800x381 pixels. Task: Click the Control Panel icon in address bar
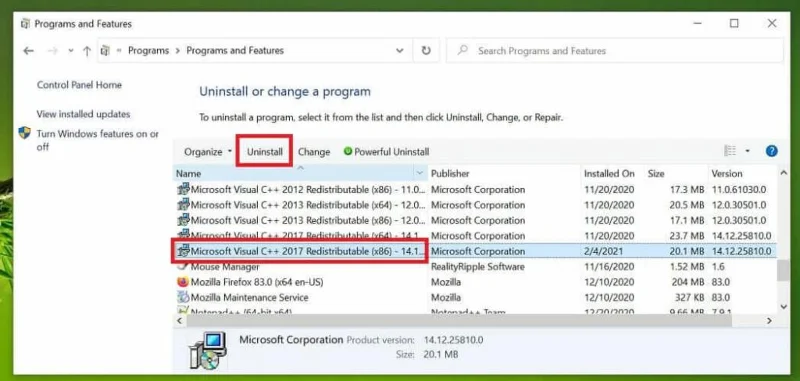[x=105, y=50]
